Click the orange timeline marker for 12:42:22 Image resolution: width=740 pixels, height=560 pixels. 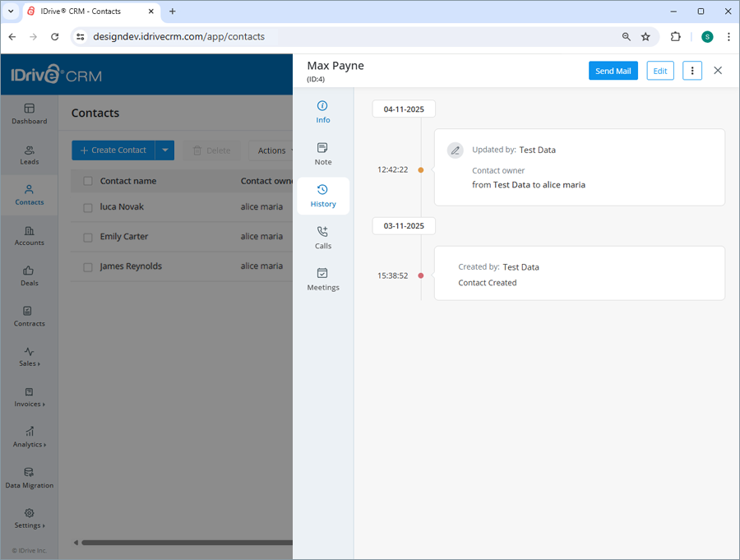point(420,169)
